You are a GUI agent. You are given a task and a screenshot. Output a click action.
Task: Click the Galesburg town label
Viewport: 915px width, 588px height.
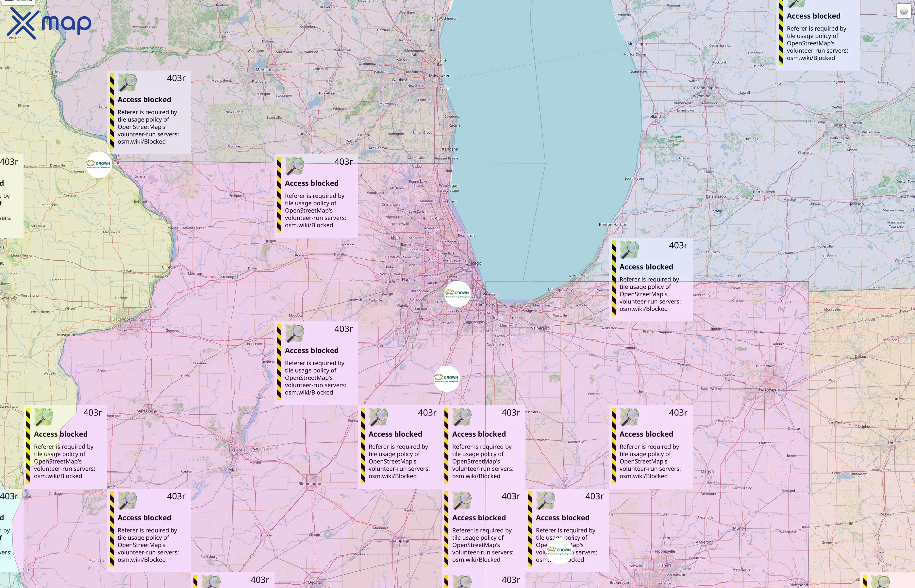tap(146, 410)
